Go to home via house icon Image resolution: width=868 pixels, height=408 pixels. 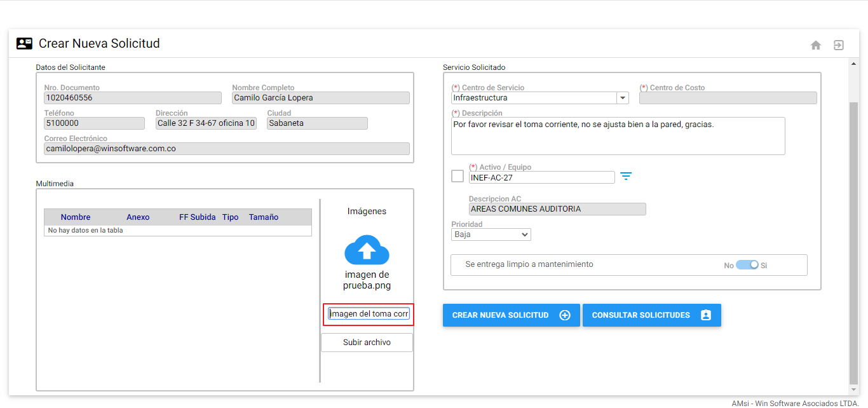[816, 45]
